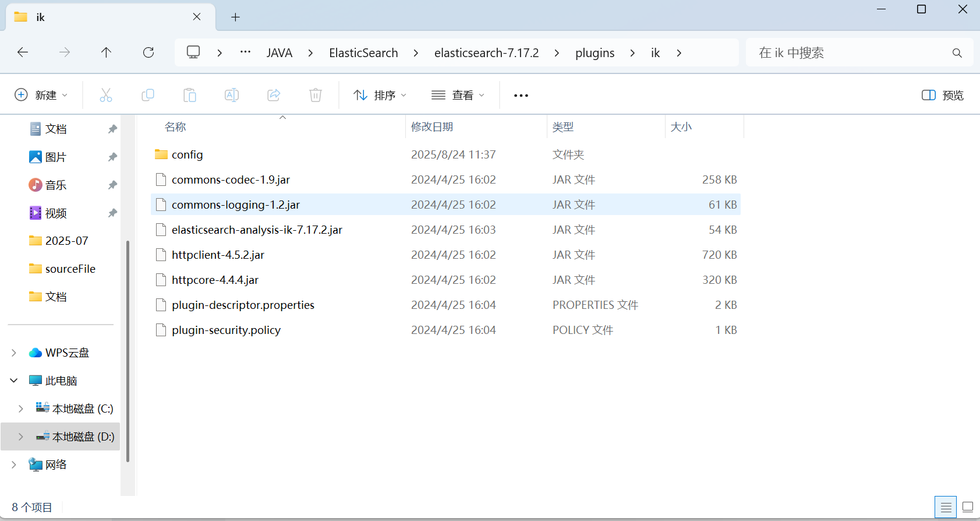Show hidden breadcrumb folders via ellipsis
Screen dimensions: 980x521
click(x=246, y=52)
